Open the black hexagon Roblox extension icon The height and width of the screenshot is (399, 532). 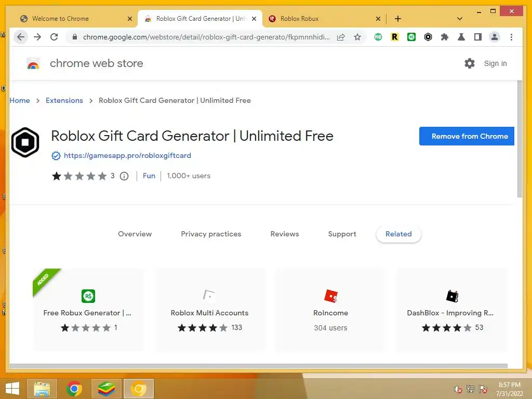(428, 37)
